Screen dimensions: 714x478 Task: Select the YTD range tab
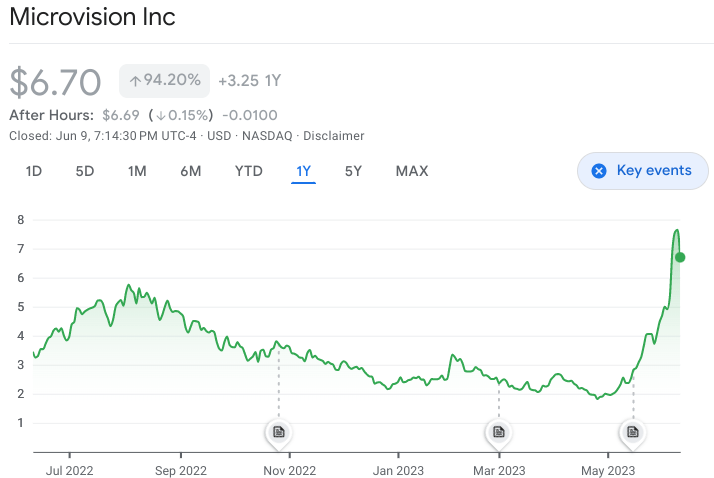[x=248, y=171]
